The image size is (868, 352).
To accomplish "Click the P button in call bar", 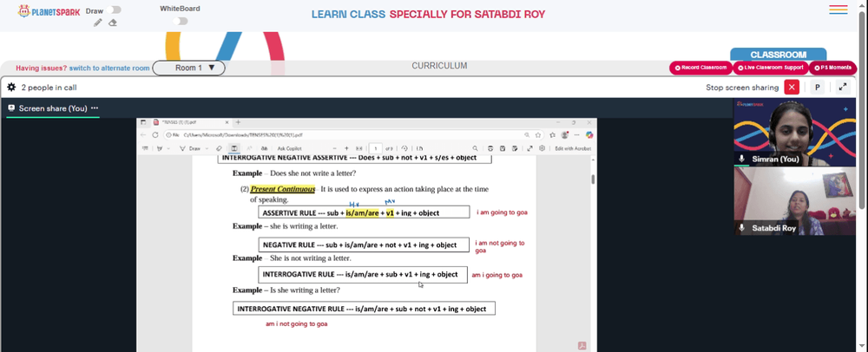I will (817, 88).
